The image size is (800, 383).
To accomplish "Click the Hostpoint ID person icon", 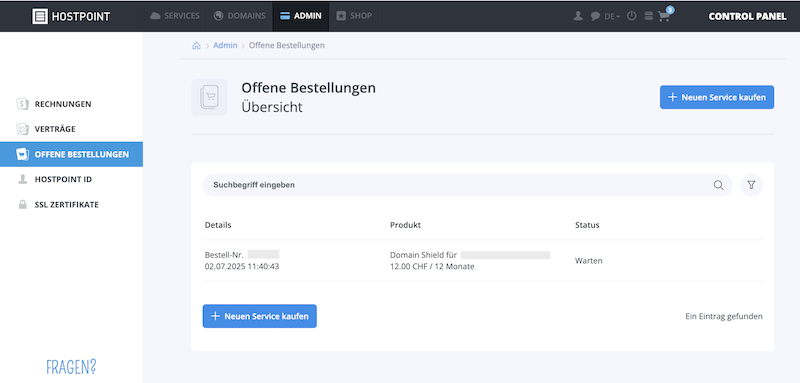I will [x=22, y=180].
